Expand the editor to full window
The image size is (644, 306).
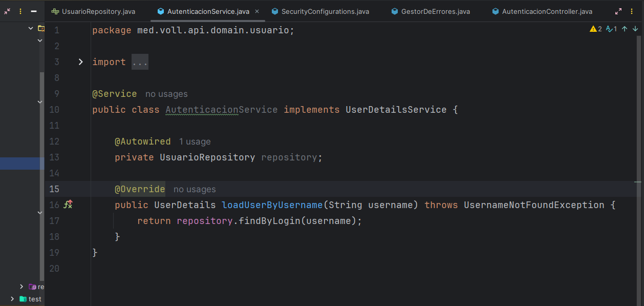click(618, 11)
